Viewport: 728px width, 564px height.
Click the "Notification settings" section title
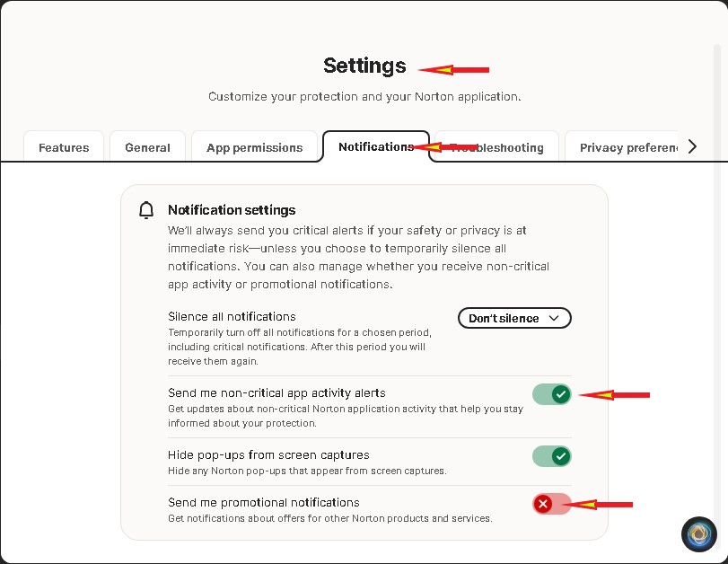coord(232,210)
